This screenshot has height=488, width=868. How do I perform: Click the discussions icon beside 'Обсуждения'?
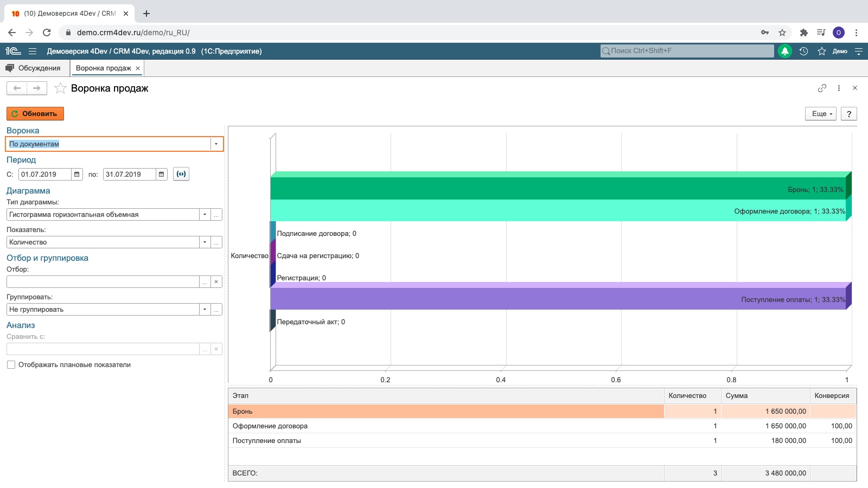pos(9,68)
